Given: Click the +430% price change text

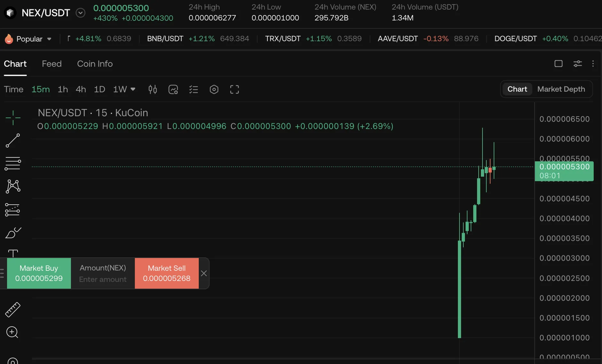Looking at the screenshot, I should point(105,18).
